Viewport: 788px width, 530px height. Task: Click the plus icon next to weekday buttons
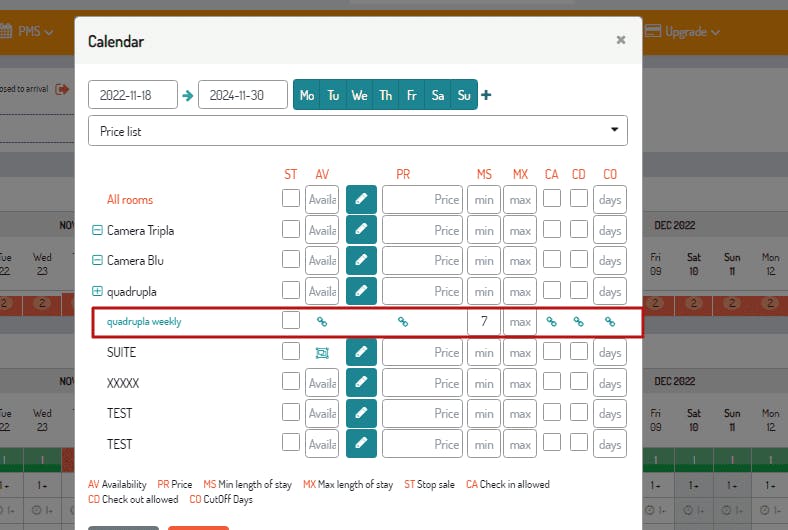(486, 94)
